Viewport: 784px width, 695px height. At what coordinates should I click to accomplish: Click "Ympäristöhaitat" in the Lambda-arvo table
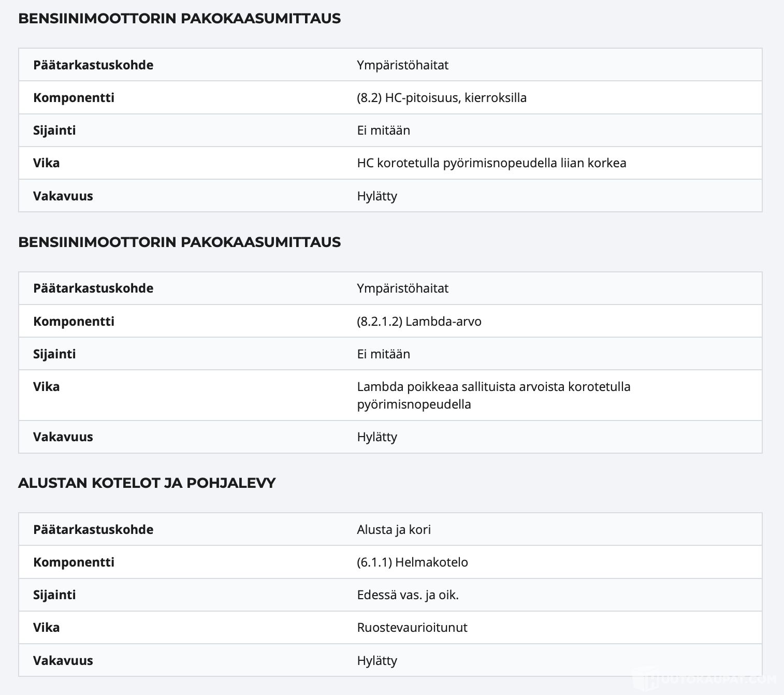[x=402, y=288]
